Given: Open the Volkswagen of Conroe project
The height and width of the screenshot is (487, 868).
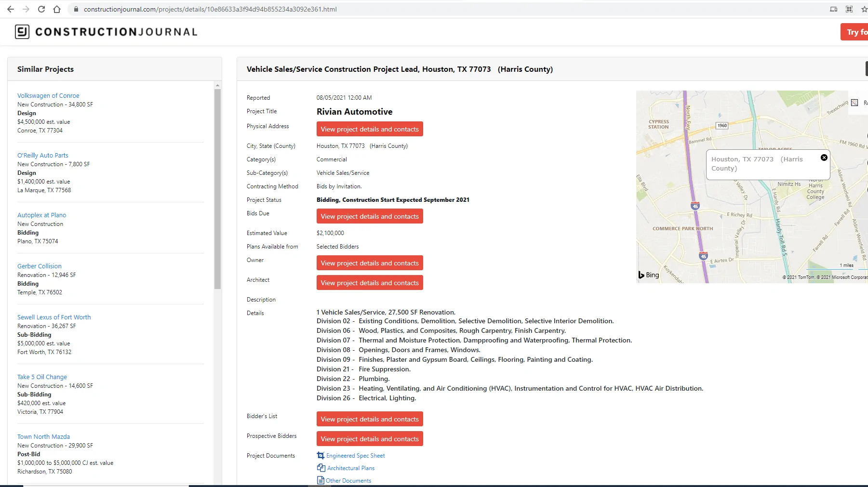Looking at the screenshot, I should point(48,95).
